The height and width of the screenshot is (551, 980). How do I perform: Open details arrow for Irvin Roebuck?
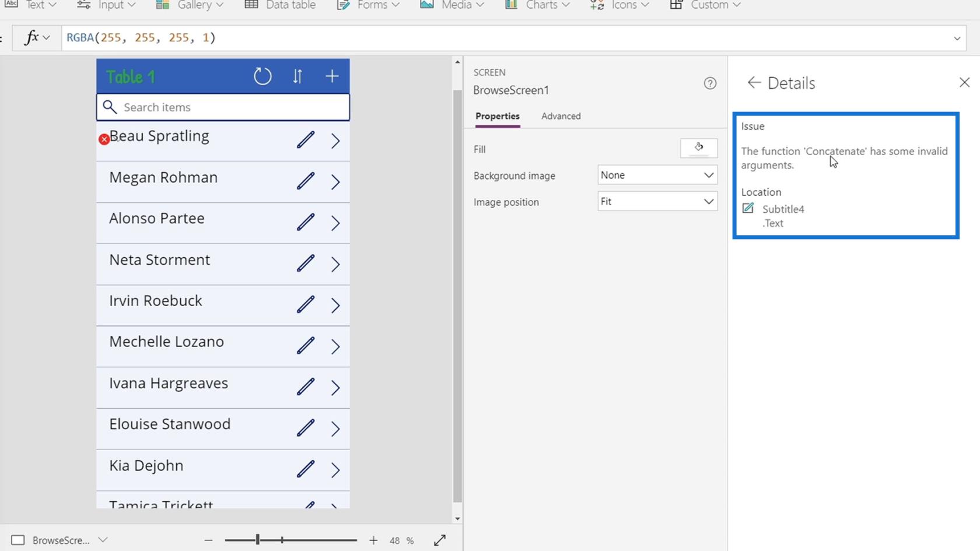tap(335, 305)
